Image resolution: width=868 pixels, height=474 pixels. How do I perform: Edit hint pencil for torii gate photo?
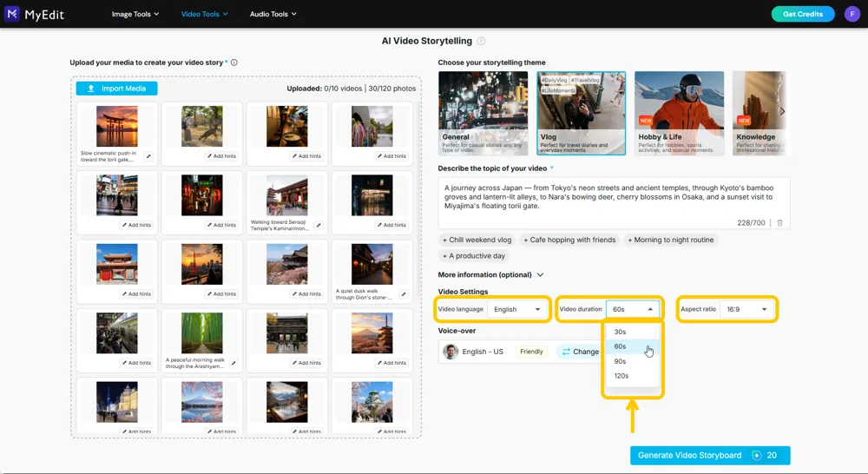tap(148, 156)
